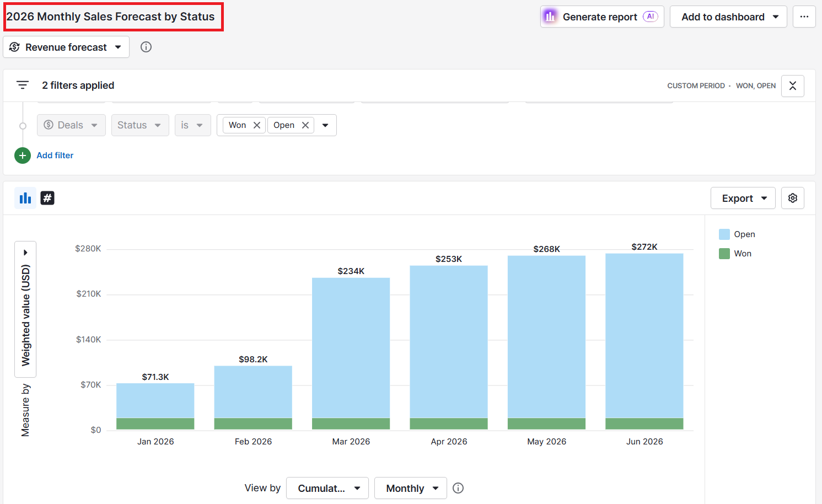The height and width of the screenshot is (504, 822).
Task: Click the green plus add filter icon
Action: [x=23, y=156]
